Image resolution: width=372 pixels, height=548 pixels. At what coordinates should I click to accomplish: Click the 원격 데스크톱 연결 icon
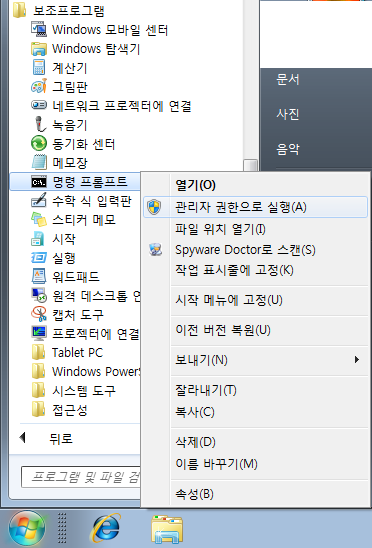click(x=39, y=295)
